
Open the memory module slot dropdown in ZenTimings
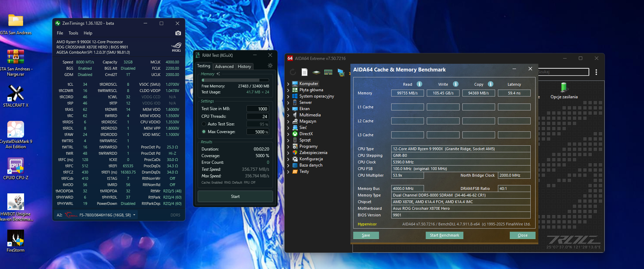pos(134,215)
